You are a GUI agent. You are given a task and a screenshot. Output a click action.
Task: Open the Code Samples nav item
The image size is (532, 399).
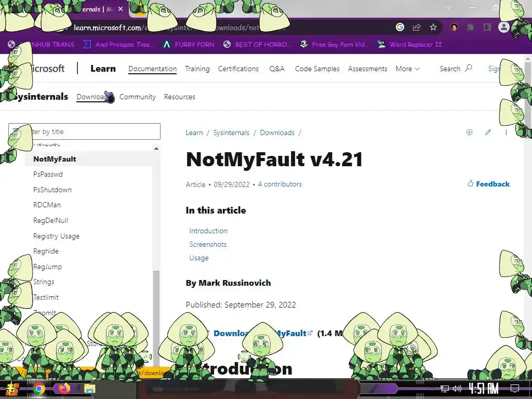tap(317, 69)
